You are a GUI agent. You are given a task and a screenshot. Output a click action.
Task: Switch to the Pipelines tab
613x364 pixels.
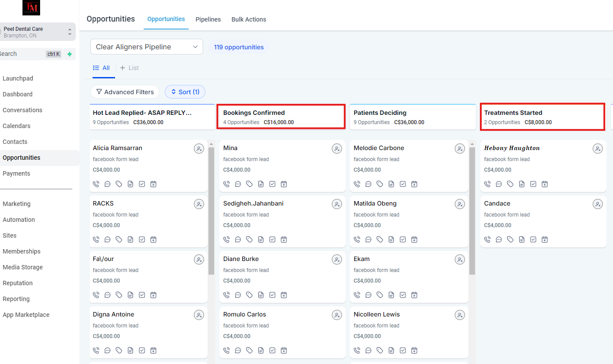click(x=208, y=19)
